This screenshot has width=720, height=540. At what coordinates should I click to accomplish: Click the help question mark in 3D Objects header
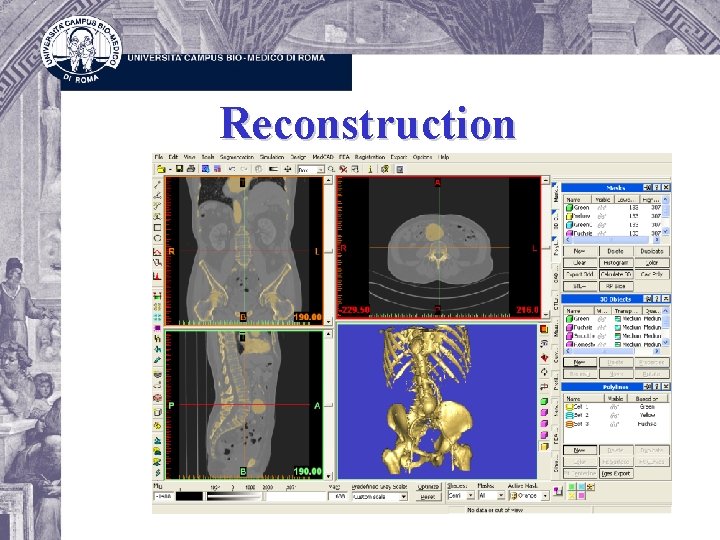pos(657,299)
